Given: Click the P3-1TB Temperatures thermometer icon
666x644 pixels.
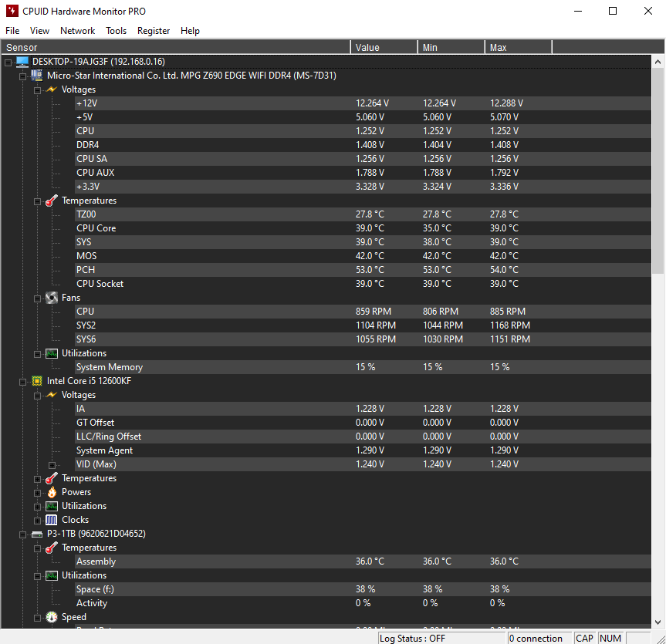Looking at the screenshot, I should [52, 548].
